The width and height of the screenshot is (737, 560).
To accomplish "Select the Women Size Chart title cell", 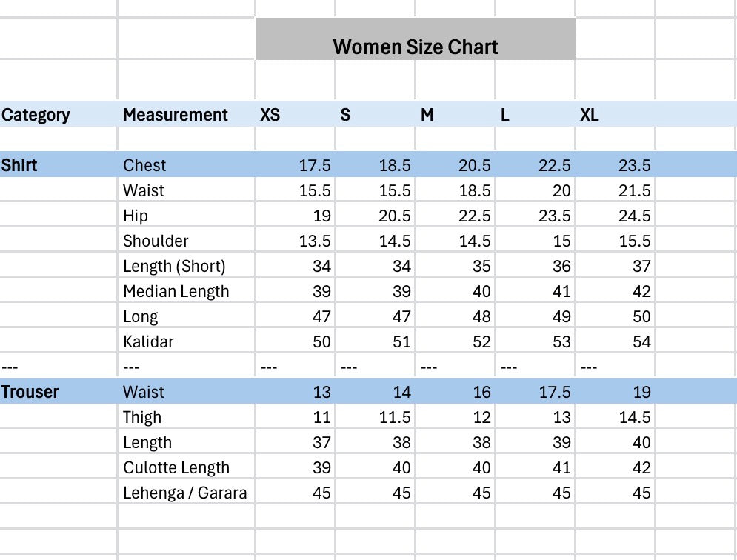I will (x=416, y=39).
